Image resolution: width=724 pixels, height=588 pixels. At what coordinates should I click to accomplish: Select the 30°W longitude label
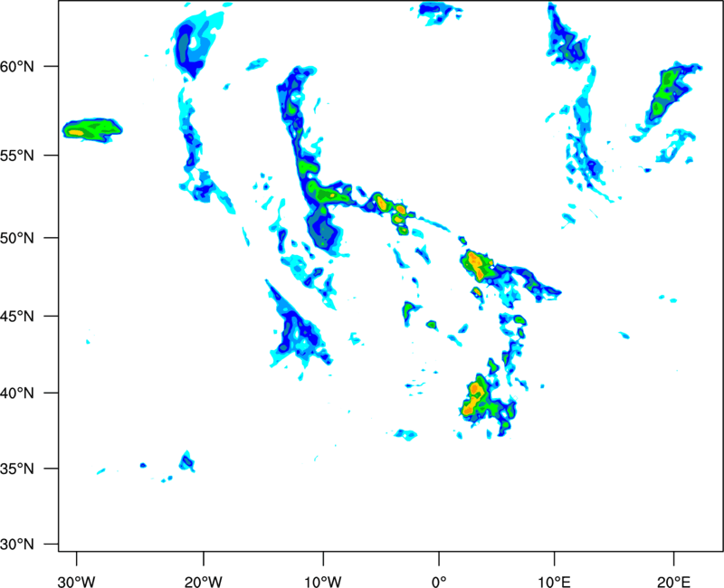(x=77, y=582)
